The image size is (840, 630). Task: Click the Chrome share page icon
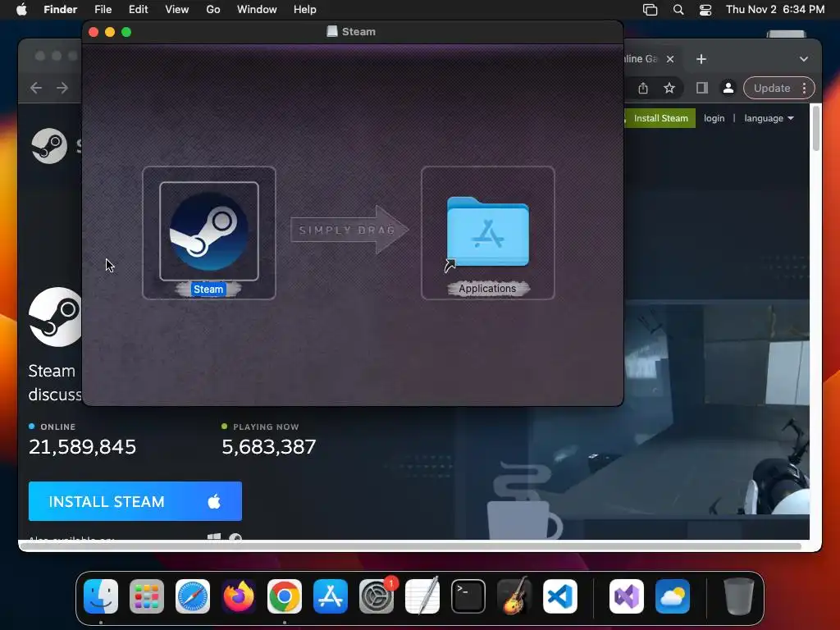pyautogui.click(x=643, y=89)
